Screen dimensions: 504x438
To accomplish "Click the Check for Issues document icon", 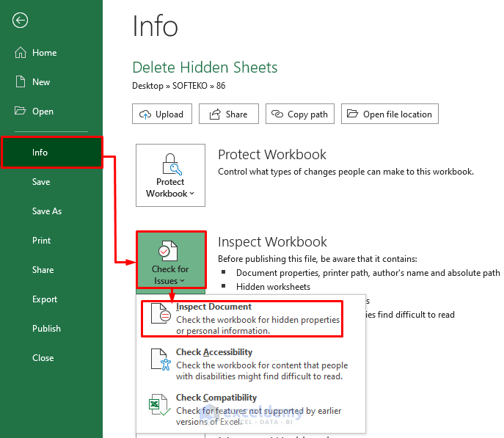I will pos(168,251).
